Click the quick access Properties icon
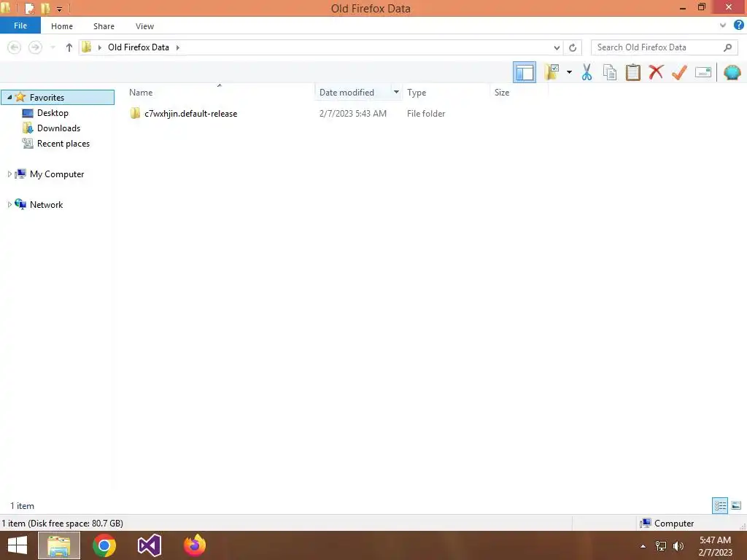The width and height of the screenshot is (747, 560). click(29, 9)
